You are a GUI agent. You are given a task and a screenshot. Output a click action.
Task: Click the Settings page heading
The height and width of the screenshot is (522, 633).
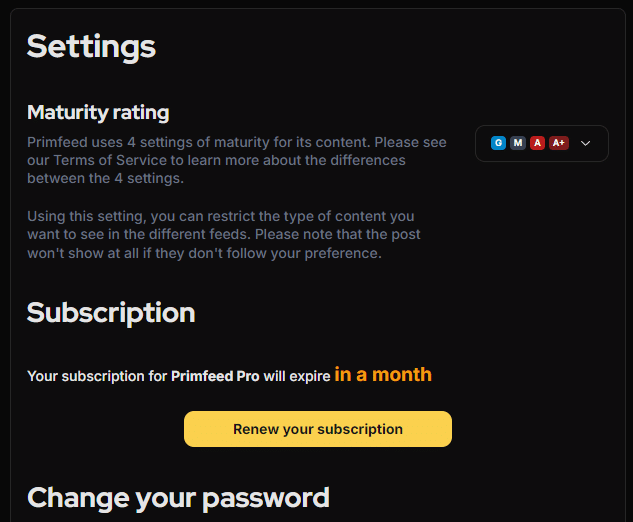(91, 46)
